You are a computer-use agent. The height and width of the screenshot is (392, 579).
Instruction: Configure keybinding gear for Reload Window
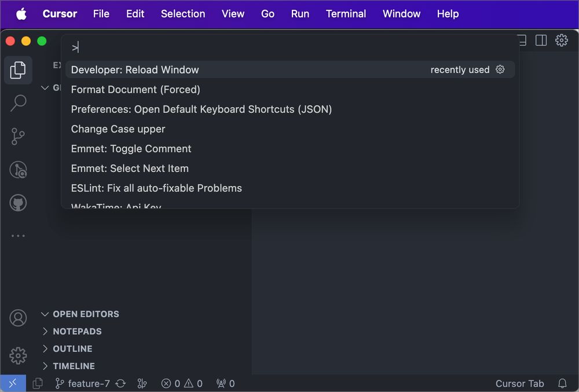(500, 69)
